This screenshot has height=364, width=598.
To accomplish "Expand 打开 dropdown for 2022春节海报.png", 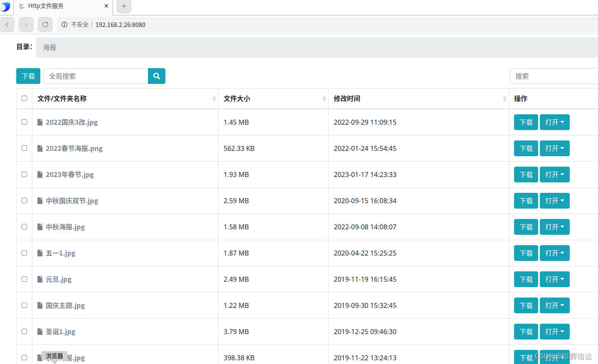I will tap(554, 148).
